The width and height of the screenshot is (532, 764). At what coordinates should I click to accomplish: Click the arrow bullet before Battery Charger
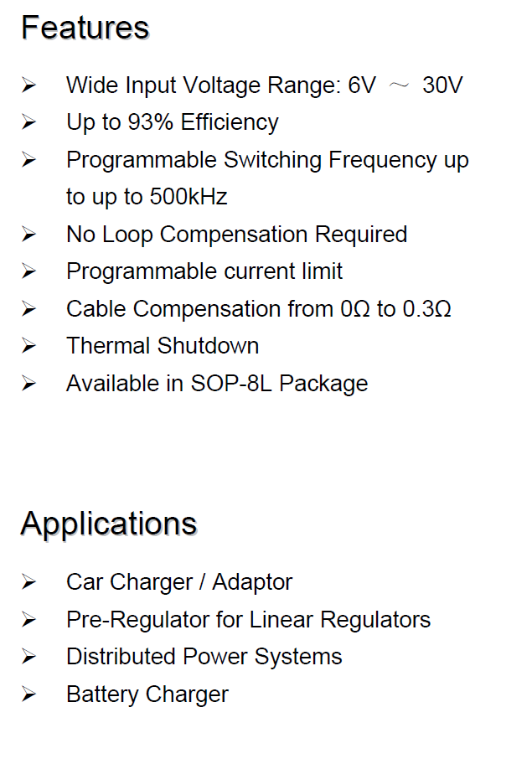pos(29,694)
